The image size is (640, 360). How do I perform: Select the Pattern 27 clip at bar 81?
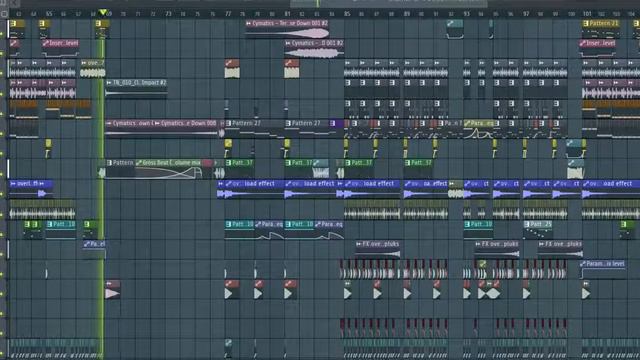coord(307,128)
